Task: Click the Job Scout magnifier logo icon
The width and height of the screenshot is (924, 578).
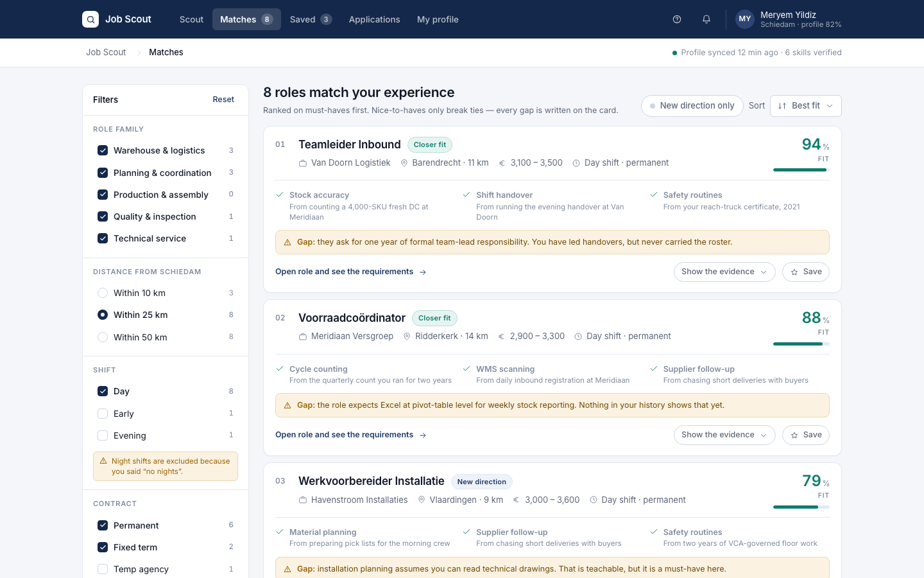Action: pos(90,19)
